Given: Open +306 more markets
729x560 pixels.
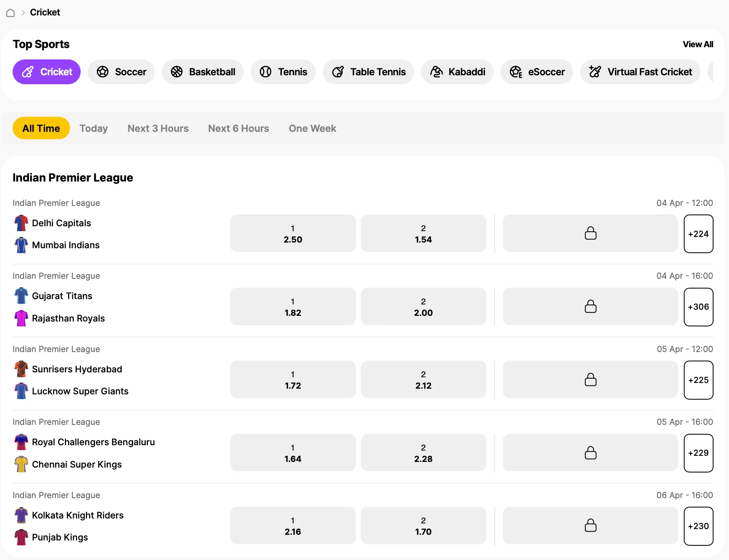Looking at the screenshot, I should pos(698,307).
